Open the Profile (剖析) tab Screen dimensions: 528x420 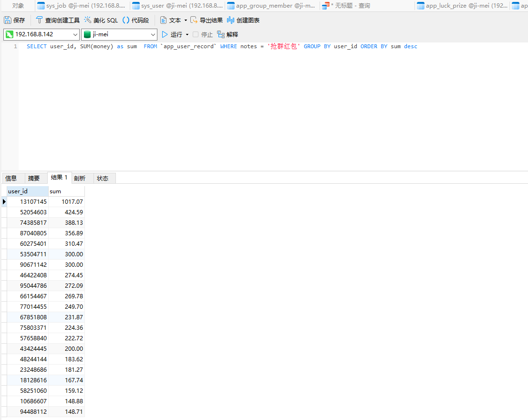(80, 178)
